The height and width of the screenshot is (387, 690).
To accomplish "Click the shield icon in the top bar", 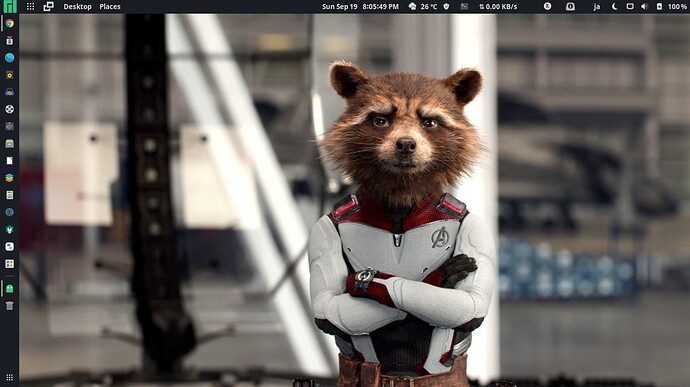I will pyautogui.click(x=446, y=7).
